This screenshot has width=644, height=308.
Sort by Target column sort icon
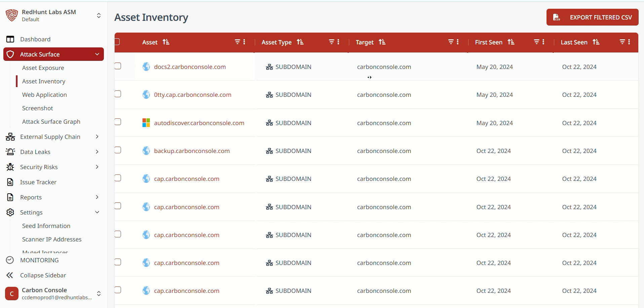point(382,42)
